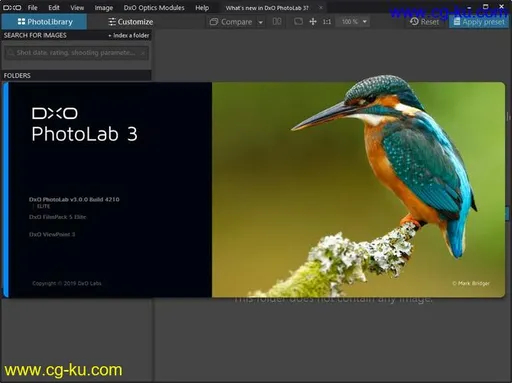Open the File menu
This screenshot has height=383, width=512.
[32, 7]
